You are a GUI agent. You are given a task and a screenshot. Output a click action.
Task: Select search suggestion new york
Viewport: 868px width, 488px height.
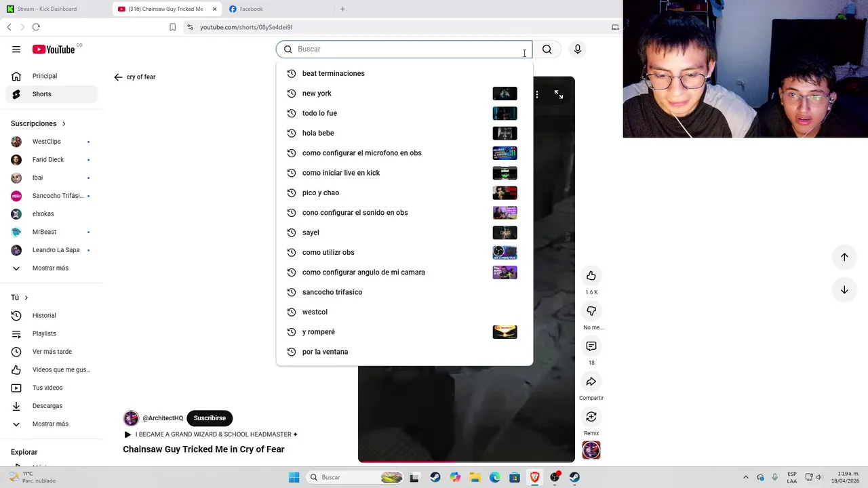404,94
